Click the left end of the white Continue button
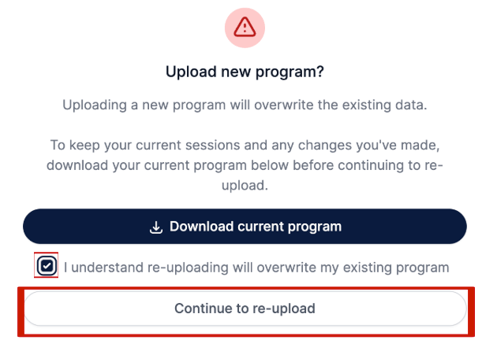 tap(37, 308)
